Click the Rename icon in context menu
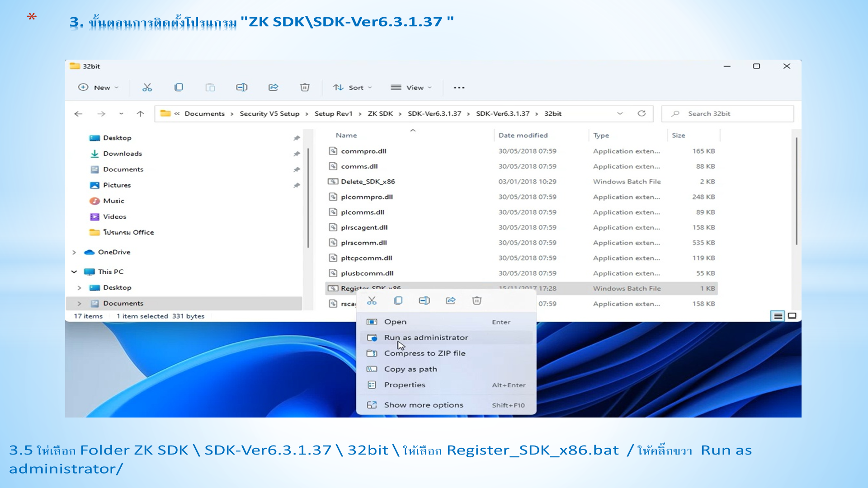This screenshot has height=488, width=868. 424,301
